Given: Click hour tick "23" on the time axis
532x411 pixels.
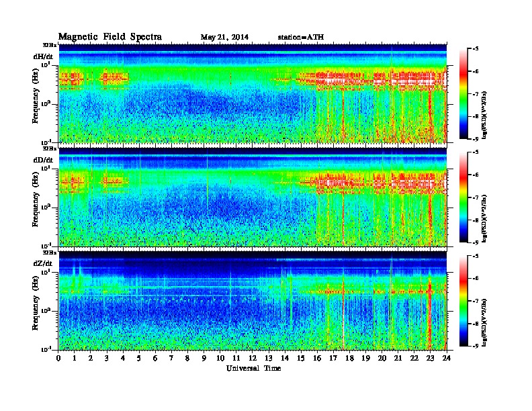Looking at the screenshot, I should coord(430,358).
